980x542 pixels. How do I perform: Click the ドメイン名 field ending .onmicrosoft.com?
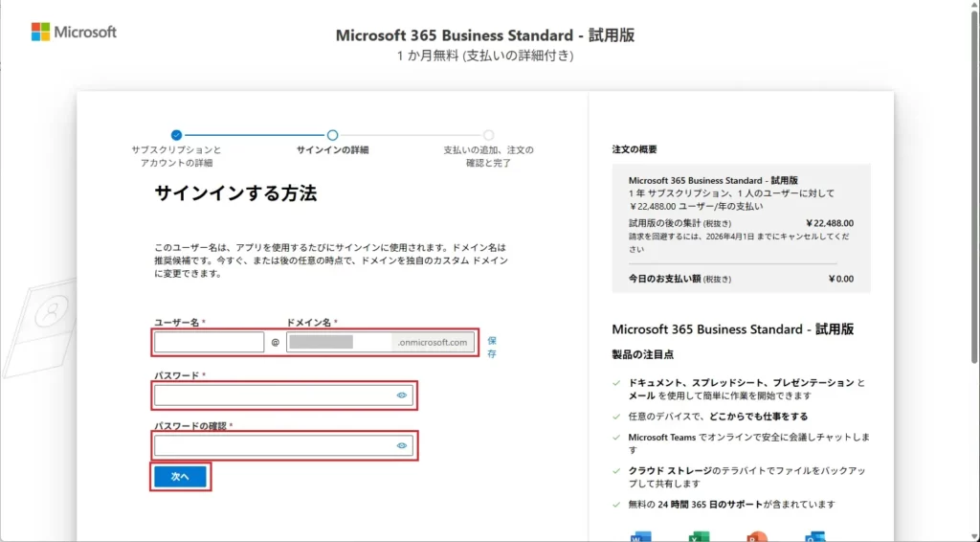pyautogui.click(x=381, y=342)
